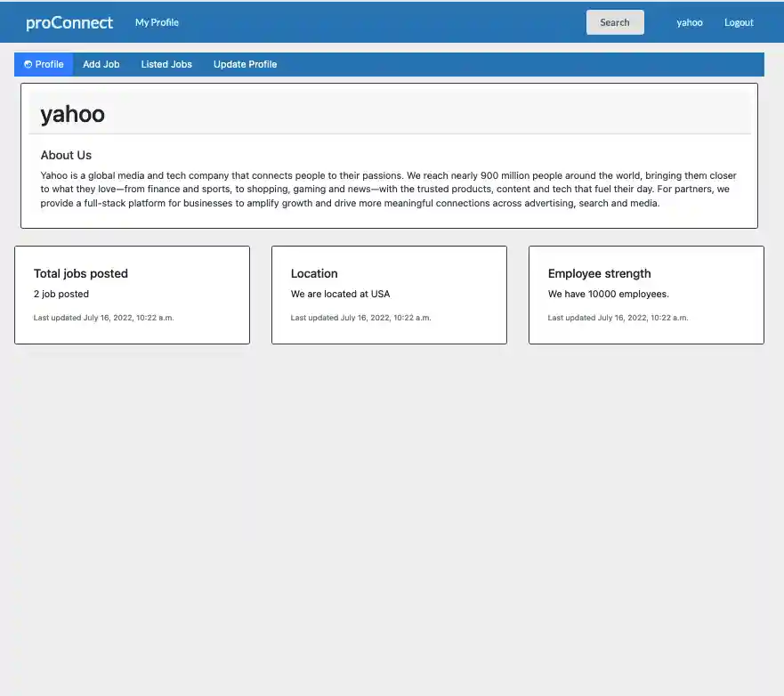Switch to the Add Job tab
Viewport: 784px width, 696px height.
point(101,64)
